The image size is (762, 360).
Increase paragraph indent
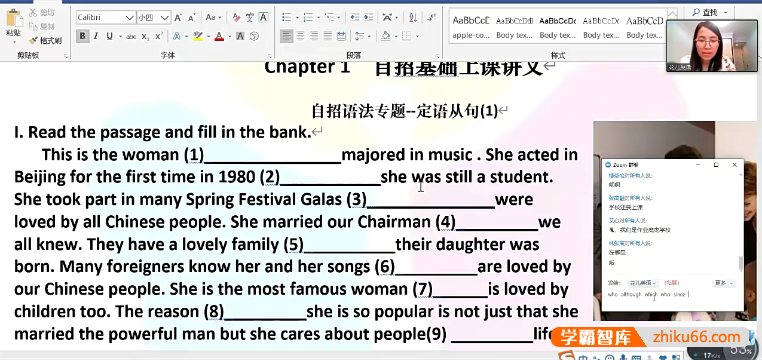click(369, 18)
